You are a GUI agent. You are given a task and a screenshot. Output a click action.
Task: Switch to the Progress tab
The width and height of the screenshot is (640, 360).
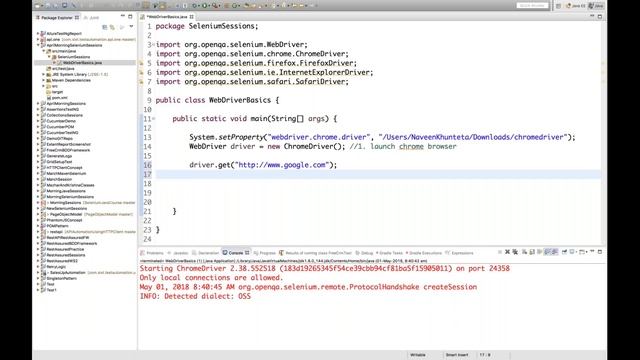coord(264,253)
